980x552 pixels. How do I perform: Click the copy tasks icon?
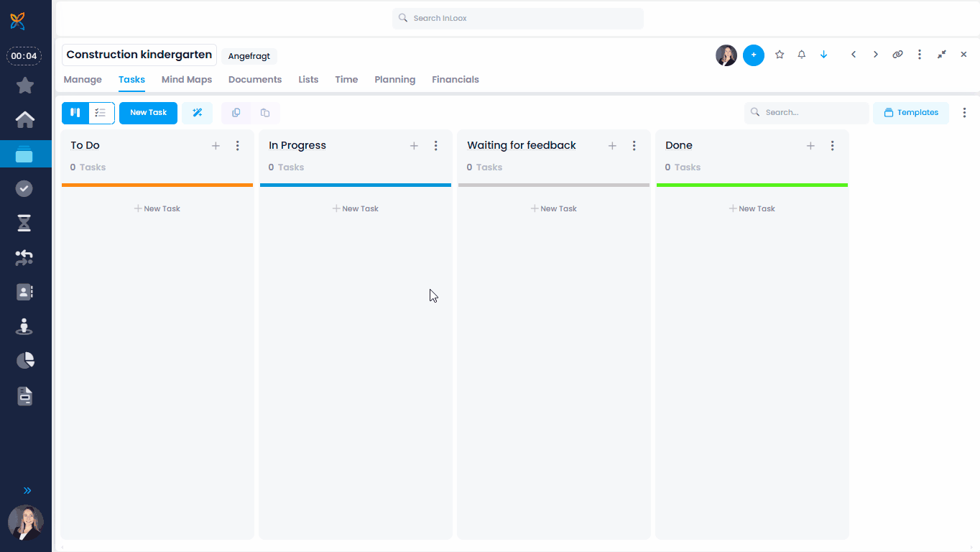click(x=236, y=113)
